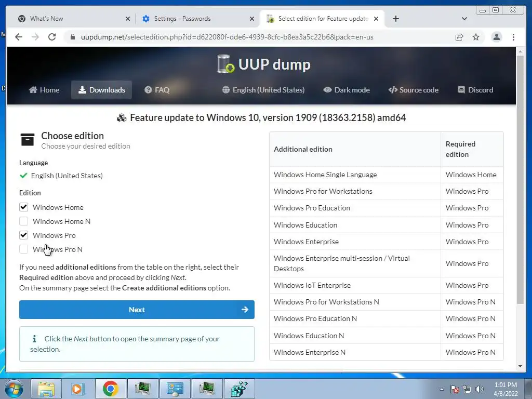Click the UUP dump logo icon
Screen dimensions: 532x399
[225, 64]
